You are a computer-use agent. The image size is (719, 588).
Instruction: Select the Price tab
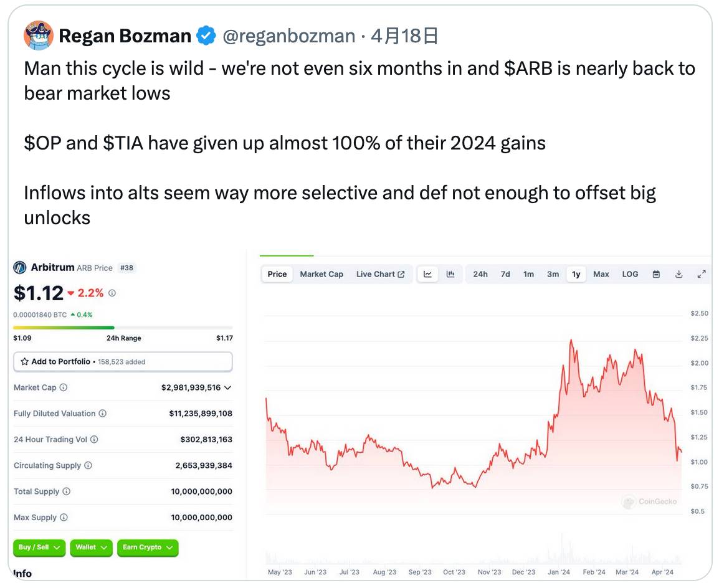coord(277,274)
